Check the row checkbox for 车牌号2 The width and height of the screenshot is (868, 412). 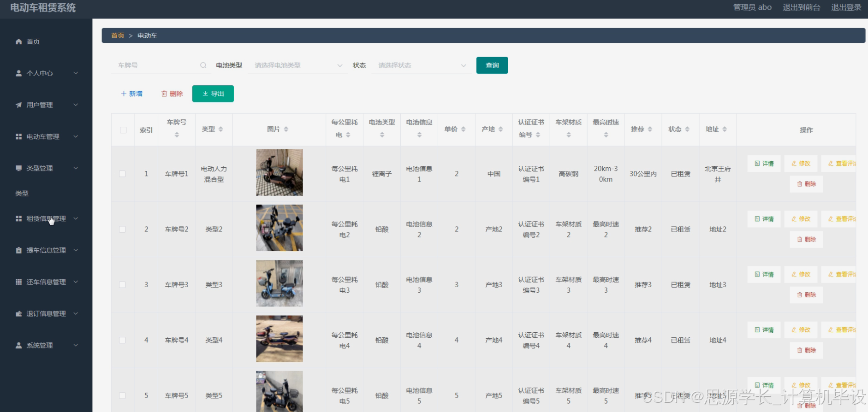coord(122,229)
